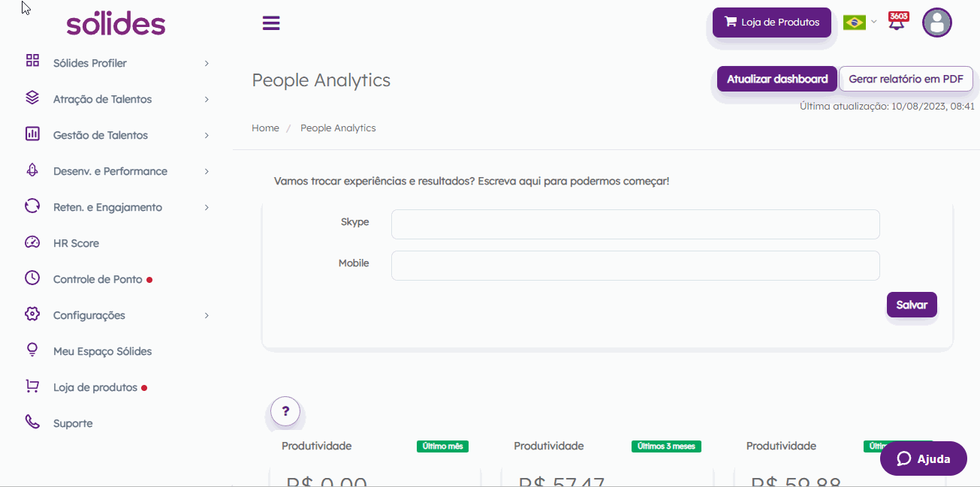Screen dimensions: 980x487
Task: Click into the Skype input field
Action: [635, 224]
